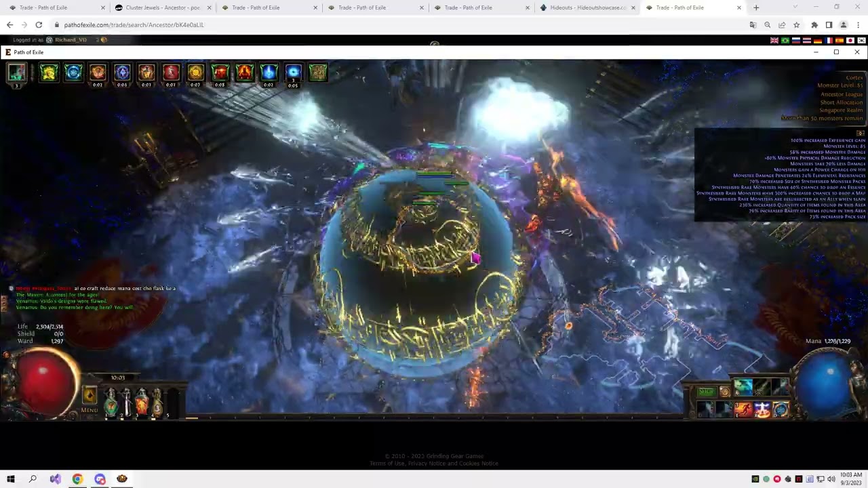Click the first buff icon showing count 3
Screen dimensions: 868x488
click(17, 72)
